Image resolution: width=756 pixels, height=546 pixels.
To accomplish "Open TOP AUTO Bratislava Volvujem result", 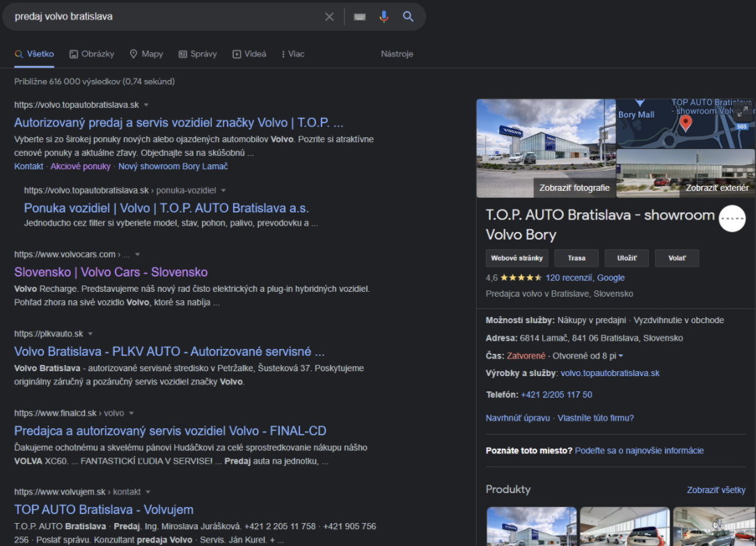I will tap(104, 510).
